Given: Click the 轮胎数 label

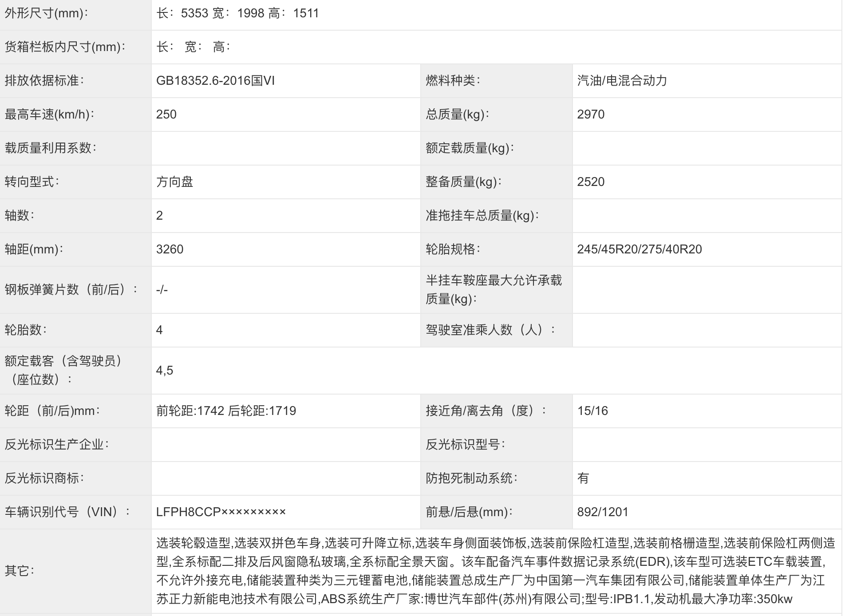Looking at the screenshot, I should click(x=25, y=330).
